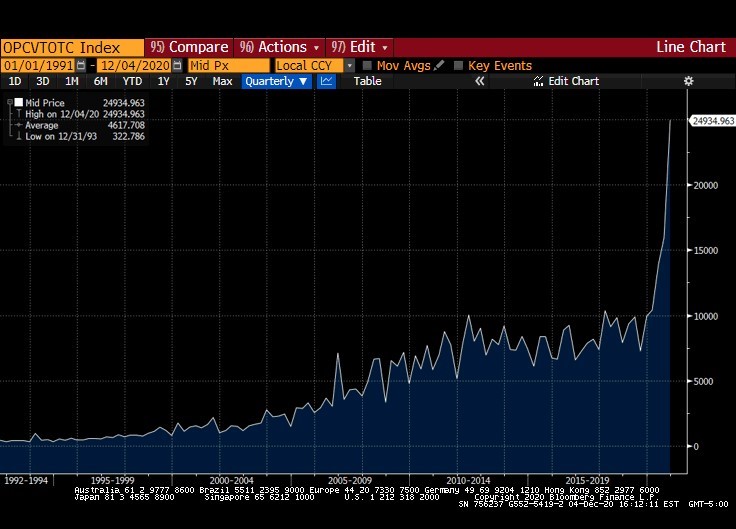This screenshot has width=736, height=529.
Task: Expand the Actions menu dropdown
Action: (x=279, y=47)
